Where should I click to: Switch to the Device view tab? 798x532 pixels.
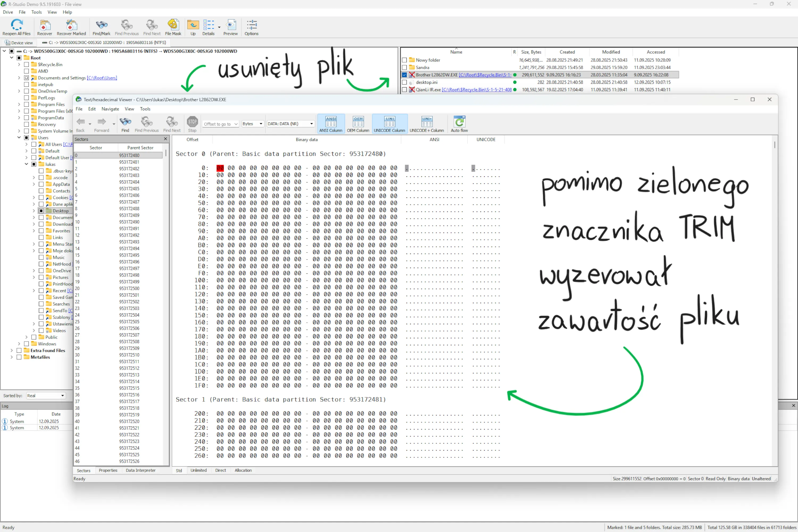tap(19, 43)
